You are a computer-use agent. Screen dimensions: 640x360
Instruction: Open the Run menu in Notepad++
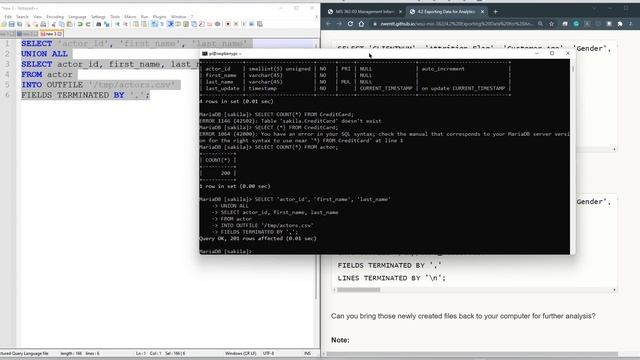(144, 17)
